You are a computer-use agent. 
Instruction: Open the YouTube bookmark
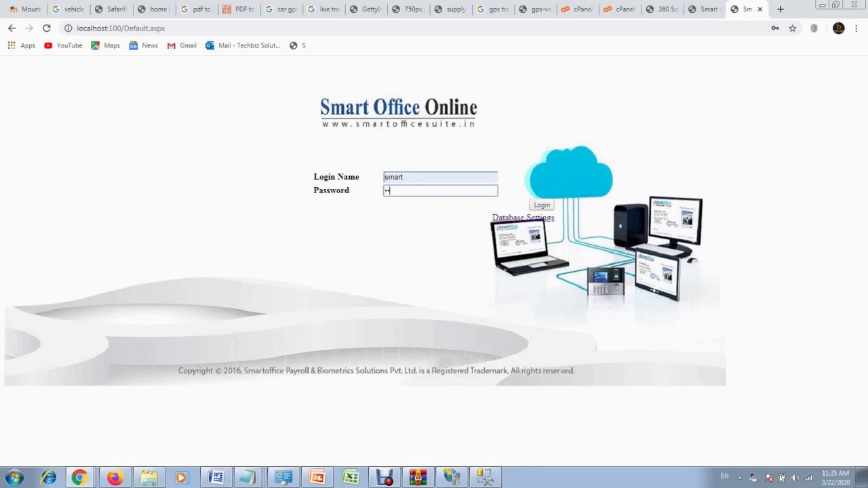[x=63, y=45]
